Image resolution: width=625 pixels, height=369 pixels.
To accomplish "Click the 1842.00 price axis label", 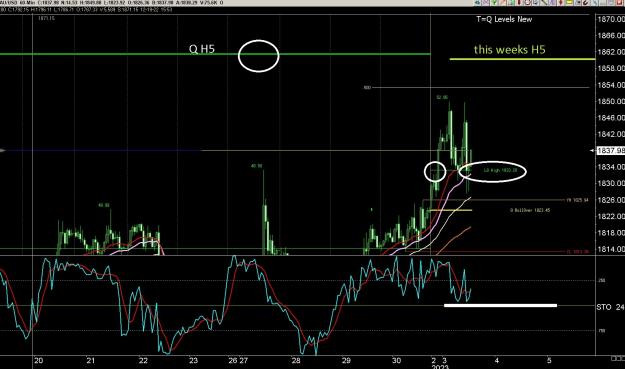I will [x=611, y=134].
